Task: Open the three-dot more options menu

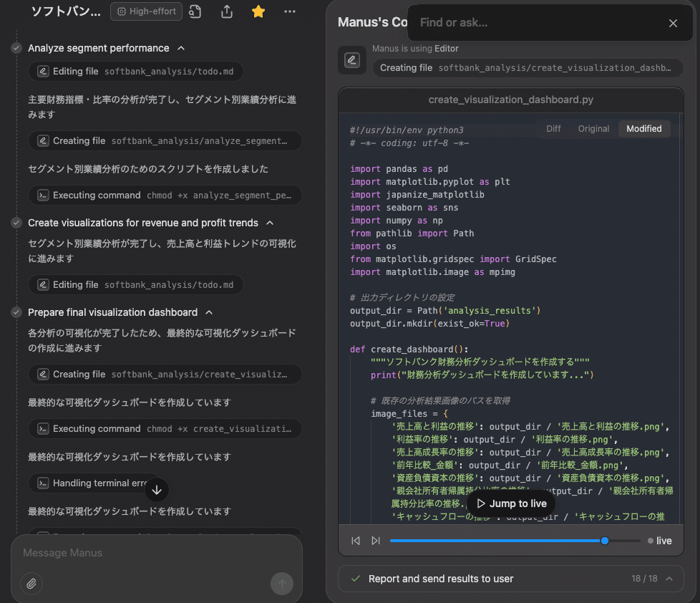Action: coord(289,11)
